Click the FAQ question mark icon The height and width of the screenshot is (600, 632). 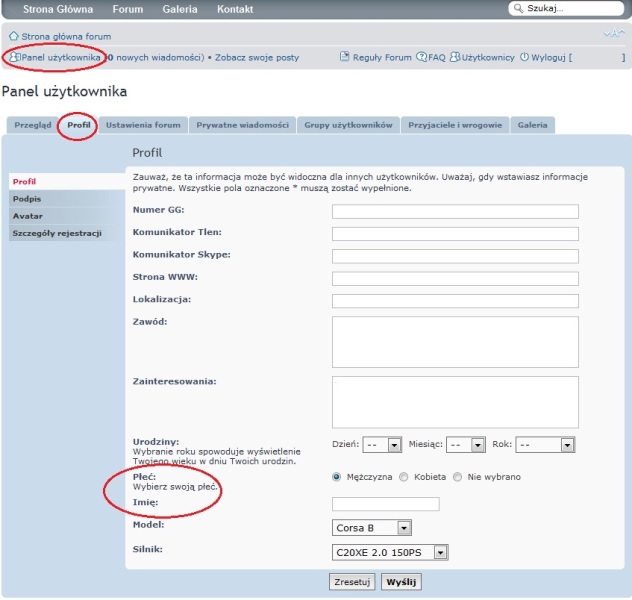pyautogui.click(x=421, y=57)
